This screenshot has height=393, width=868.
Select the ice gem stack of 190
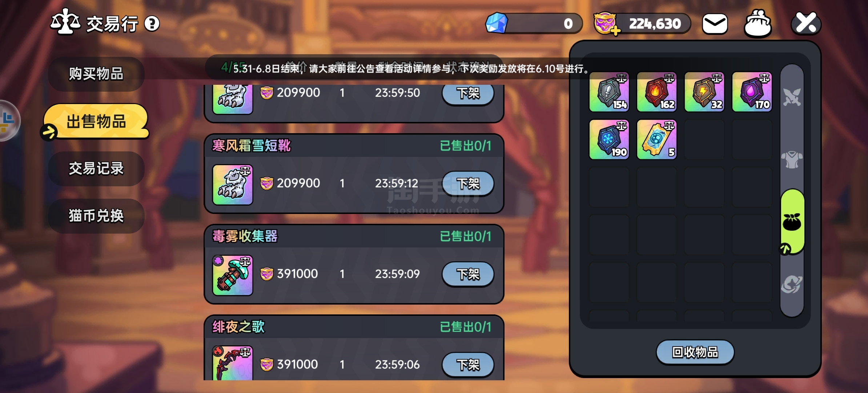tap(609, 139)
